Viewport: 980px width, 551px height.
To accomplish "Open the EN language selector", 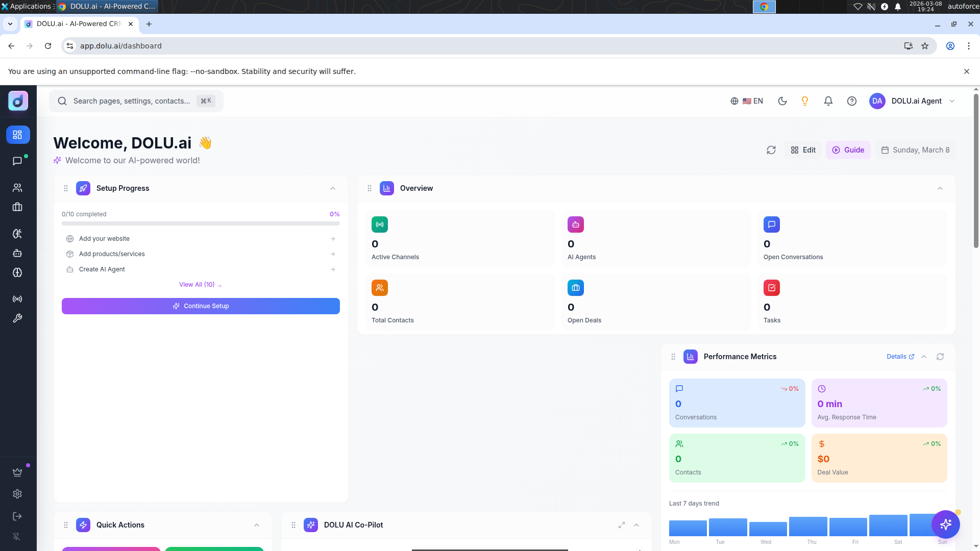I will point(747,101).
